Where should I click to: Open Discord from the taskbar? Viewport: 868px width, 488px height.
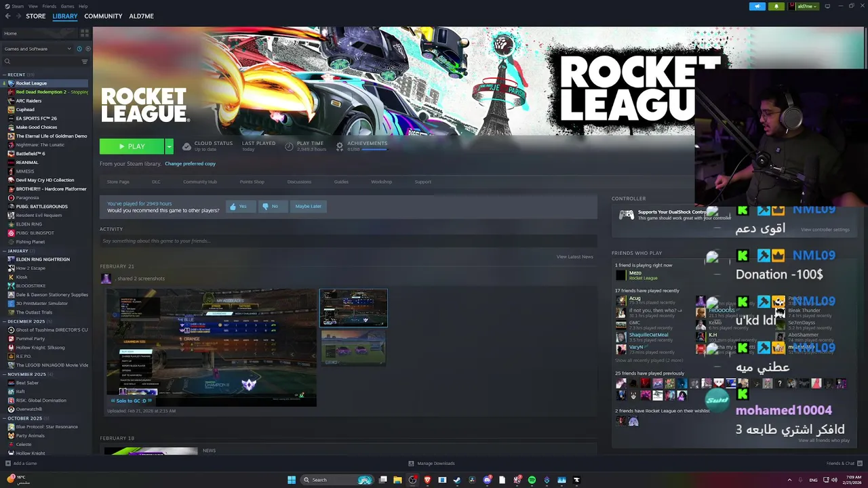(x=487, y=480)
